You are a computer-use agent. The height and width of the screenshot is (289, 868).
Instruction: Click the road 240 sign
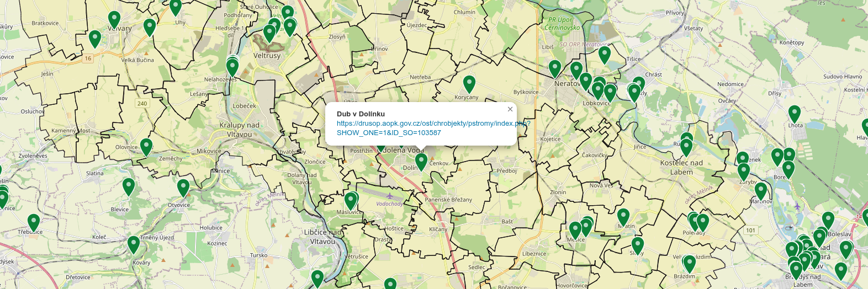click(x=142, y=103)
